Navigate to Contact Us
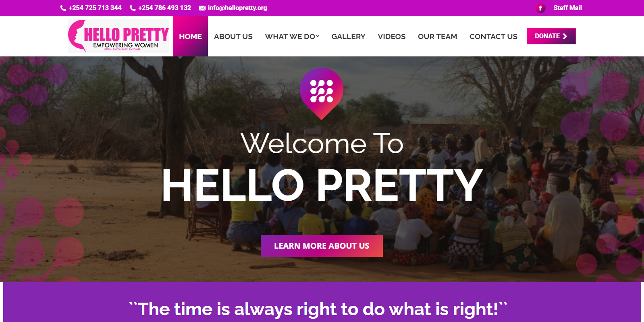The image size is (644, 322). click(x=493, y=37)
